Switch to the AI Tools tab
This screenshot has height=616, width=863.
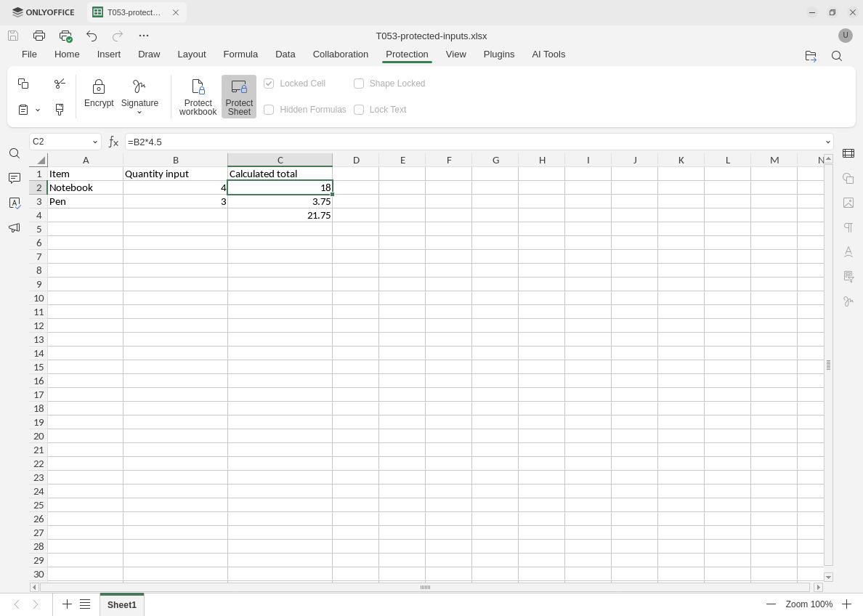(548, 54)
